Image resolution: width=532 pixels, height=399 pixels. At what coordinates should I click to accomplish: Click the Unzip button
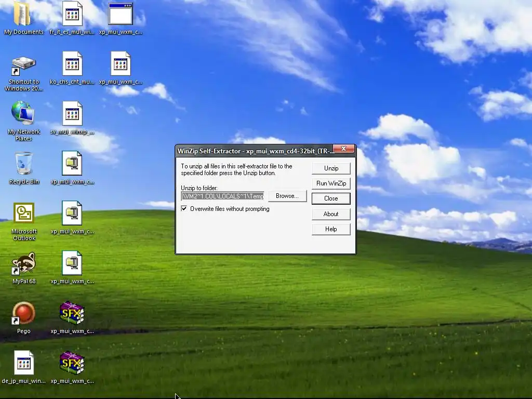331,168
